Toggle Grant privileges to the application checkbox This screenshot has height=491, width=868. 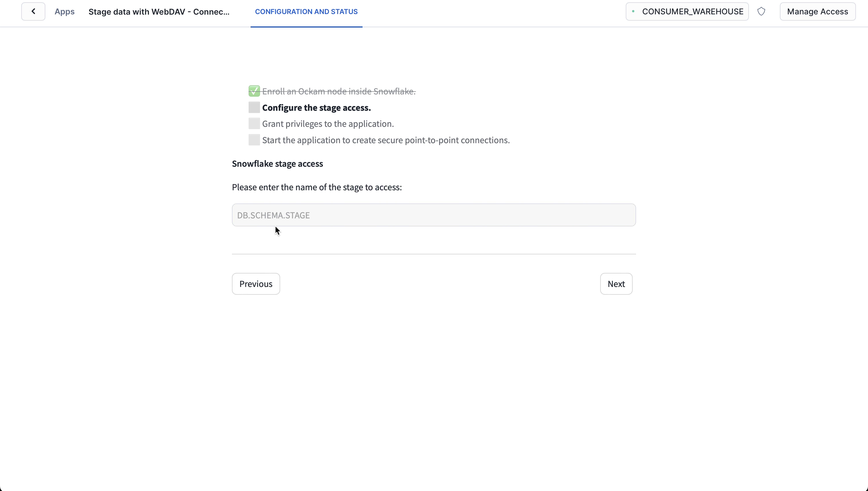tap(254, 123)
